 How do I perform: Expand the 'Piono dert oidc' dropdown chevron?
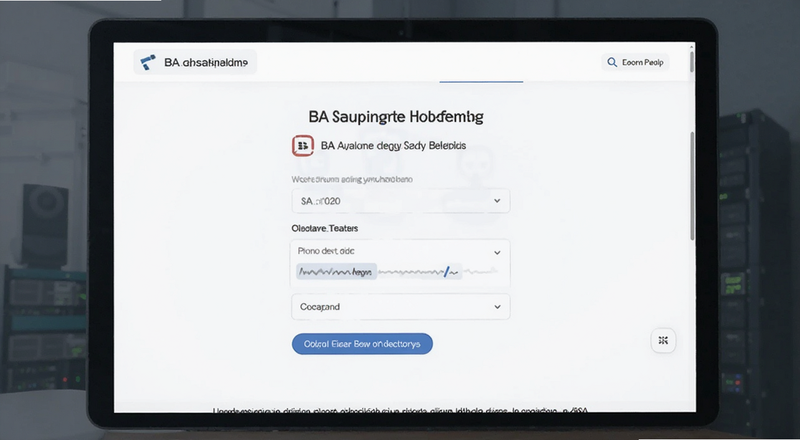[497, 252]
